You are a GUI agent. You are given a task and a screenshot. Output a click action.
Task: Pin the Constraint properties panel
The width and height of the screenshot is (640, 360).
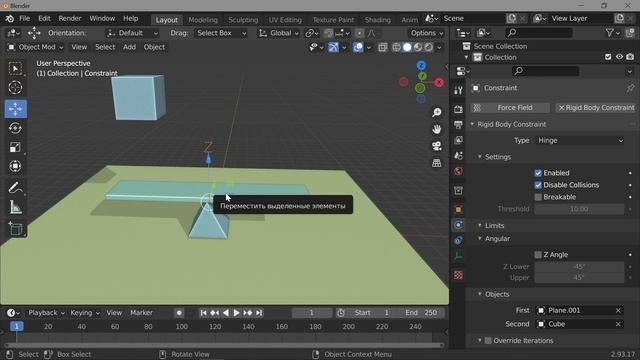630,88
